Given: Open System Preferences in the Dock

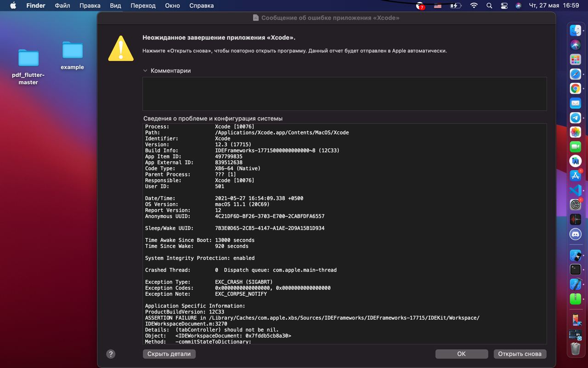Looking at the screenshot, I should pyautogui.click(x=576, y=205).
